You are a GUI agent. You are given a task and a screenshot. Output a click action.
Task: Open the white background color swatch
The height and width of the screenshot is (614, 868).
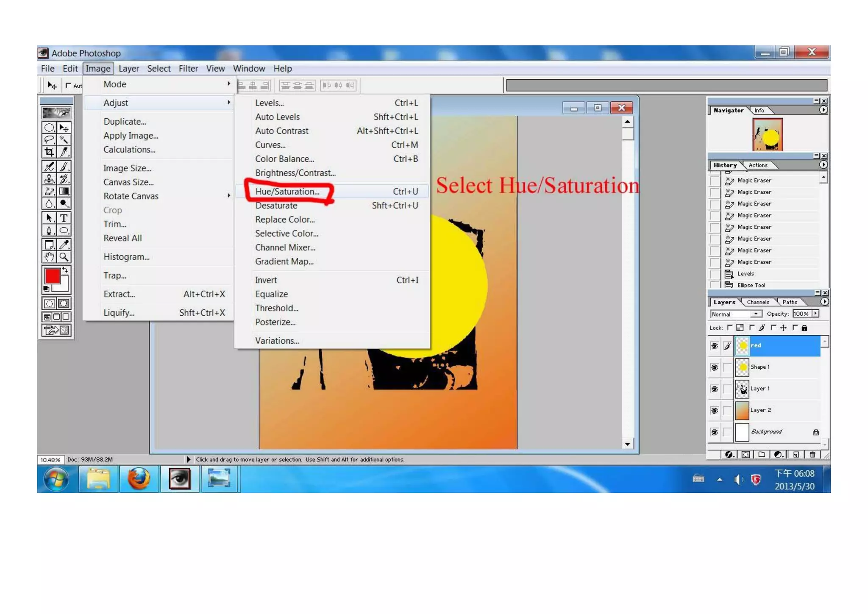(64, 286)
